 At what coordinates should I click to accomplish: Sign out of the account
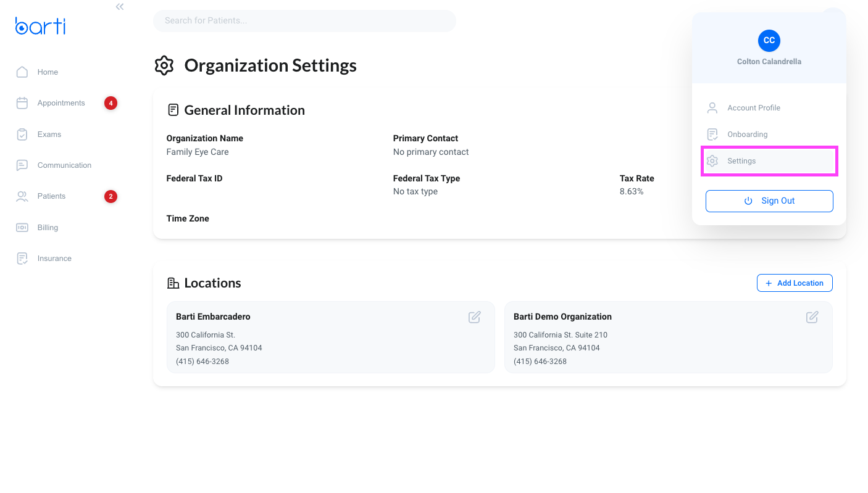pos(769,201)
